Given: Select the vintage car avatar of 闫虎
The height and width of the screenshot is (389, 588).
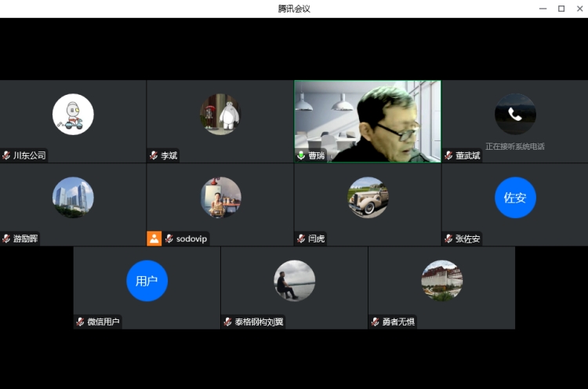Looking at the screenshot, I should (x=368, y=198).
